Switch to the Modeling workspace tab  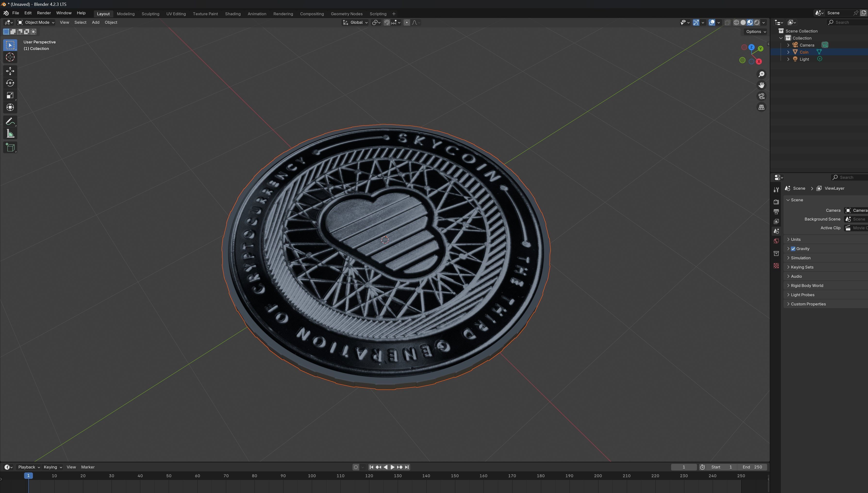click(x=126, y=14)
